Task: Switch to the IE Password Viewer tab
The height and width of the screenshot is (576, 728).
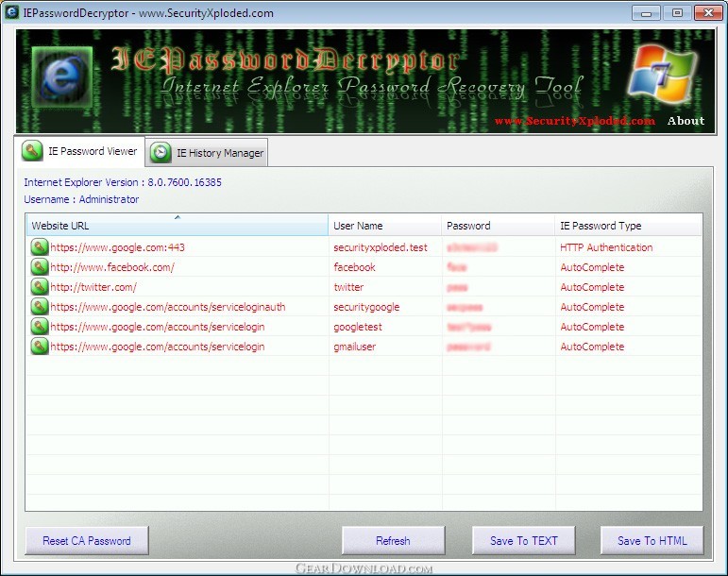Action: point(79,151)
